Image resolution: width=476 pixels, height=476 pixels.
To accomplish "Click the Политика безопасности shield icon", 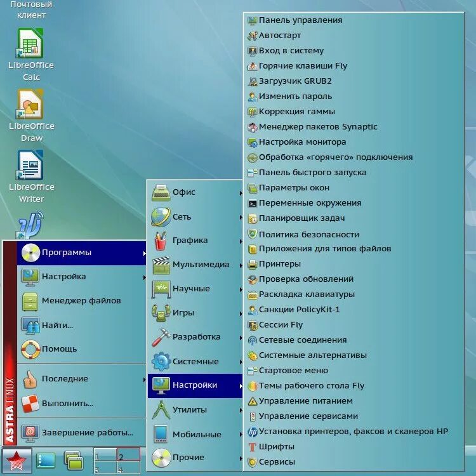I will 252,234.
